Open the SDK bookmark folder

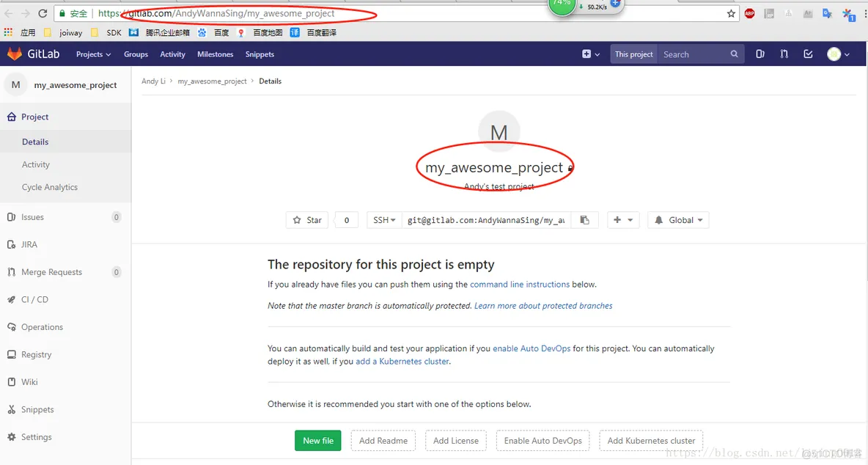[x=106, y=33]
